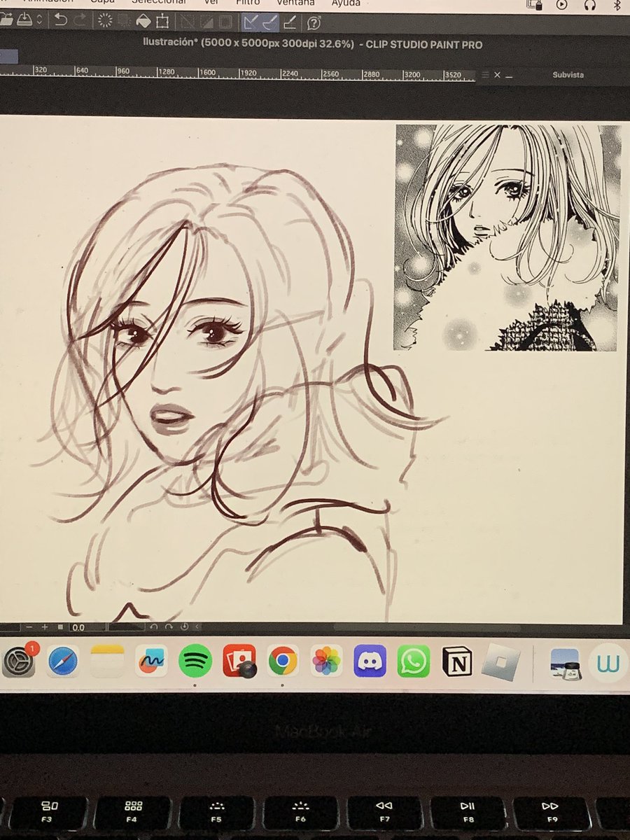Open the teal W app in the Dock
This screenshot has height=840, width=630.
coord(608,662)
